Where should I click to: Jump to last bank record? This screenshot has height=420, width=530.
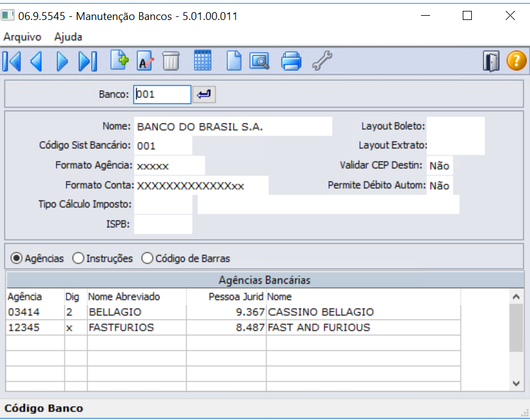click(x=88, y=61)
